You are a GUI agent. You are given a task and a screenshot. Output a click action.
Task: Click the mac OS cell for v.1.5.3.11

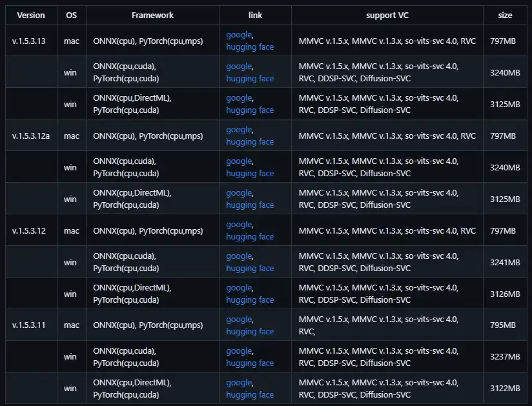pyautogui.click(x=72, y=325)
